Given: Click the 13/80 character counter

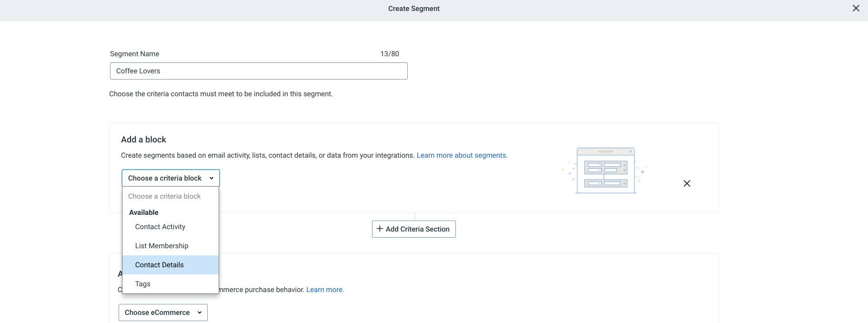Looking at the screenshot, I should click(x=389, y=54).
